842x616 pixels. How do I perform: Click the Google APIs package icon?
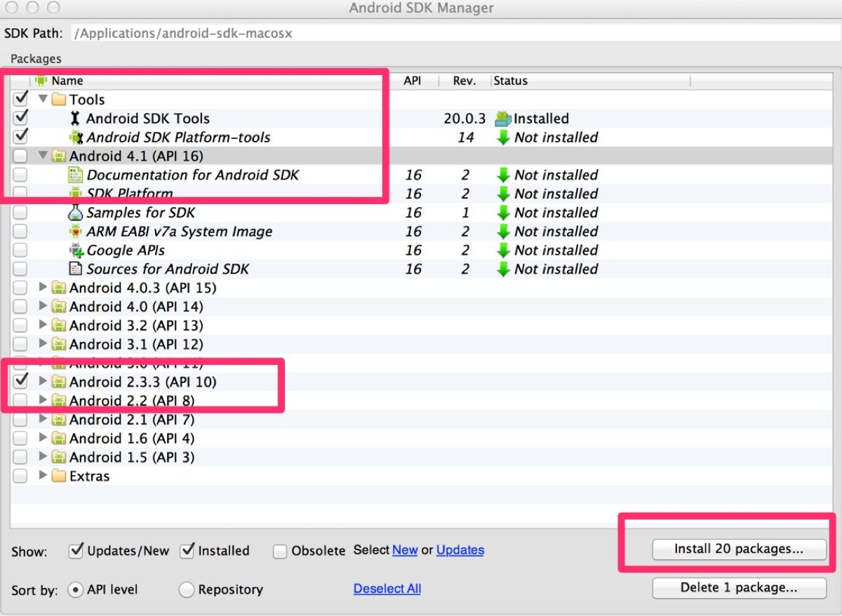(75, 250)
